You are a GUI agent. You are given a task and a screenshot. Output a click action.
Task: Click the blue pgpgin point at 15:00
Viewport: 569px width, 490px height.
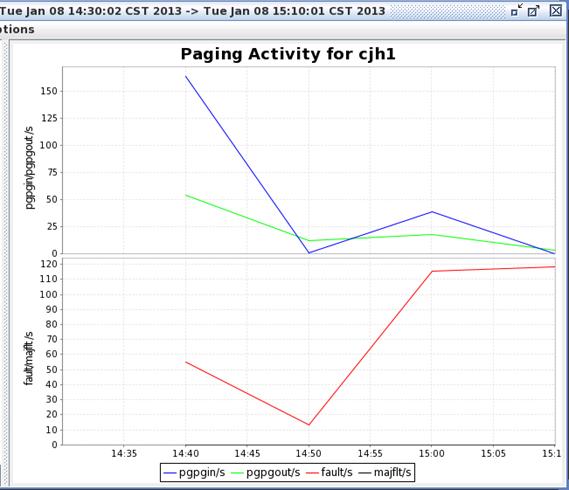(x=432, y=212)
